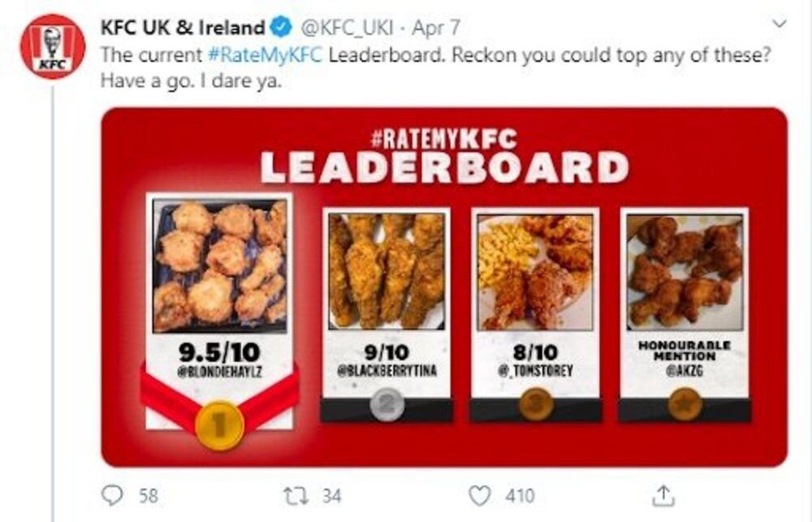The height and width of the screenshot is (522, 812).
Task: Click the gold first-place medal
Action: point(219,423)
